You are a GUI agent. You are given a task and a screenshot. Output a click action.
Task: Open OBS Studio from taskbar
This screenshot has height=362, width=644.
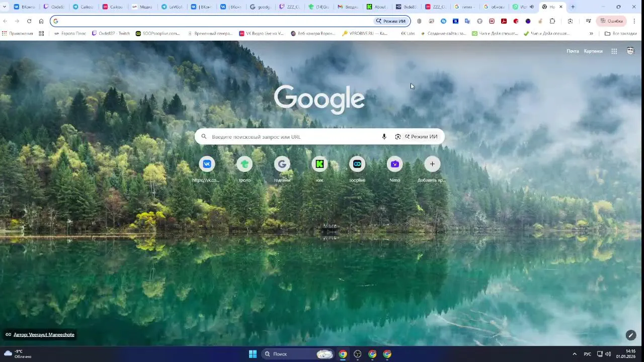point(358,354)
